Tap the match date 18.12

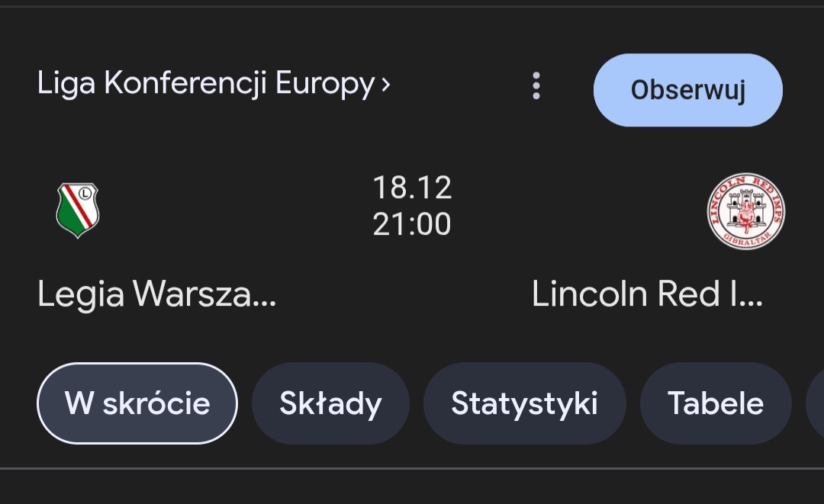coord(412,188)
